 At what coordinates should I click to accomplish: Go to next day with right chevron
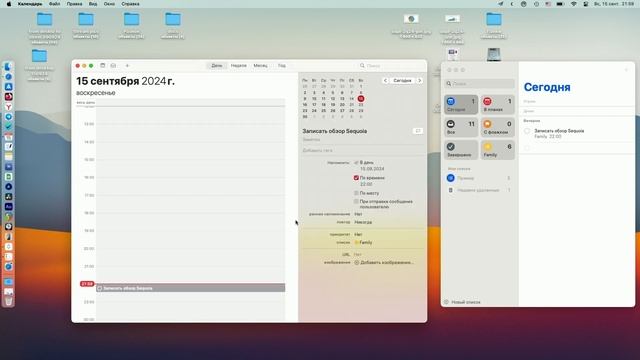(420, 80)
